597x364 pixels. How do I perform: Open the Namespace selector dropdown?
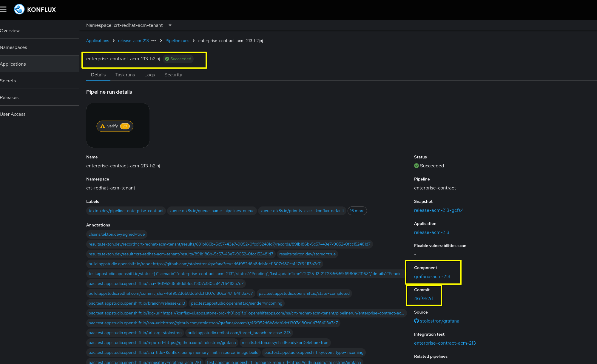click(x=170, y=25)
